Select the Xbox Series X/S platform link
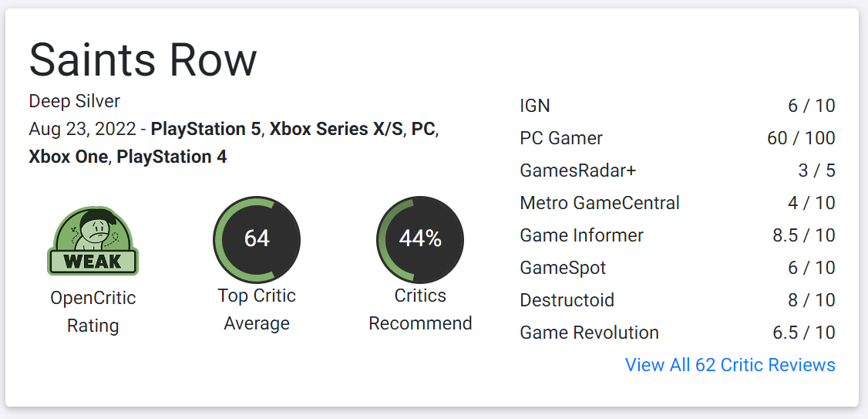 [336, 129]
